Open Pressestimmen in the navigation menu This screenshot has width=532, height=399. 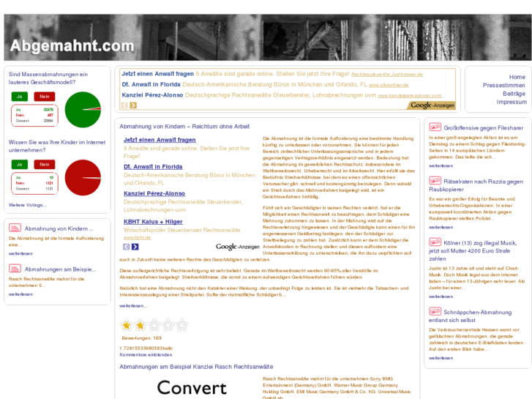pos(504,85)
